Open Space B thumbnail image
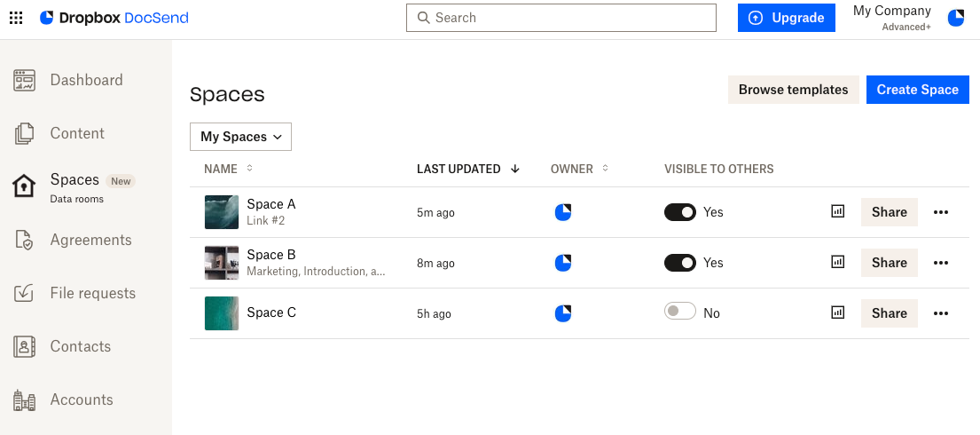 tap(222, 263)
